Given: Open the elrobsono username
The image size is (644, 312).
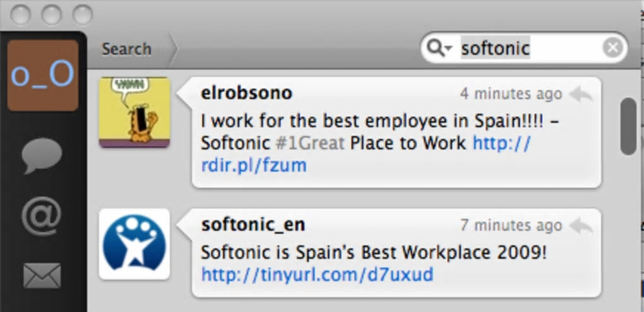Looking at the screenshot, I should point(246,93).
